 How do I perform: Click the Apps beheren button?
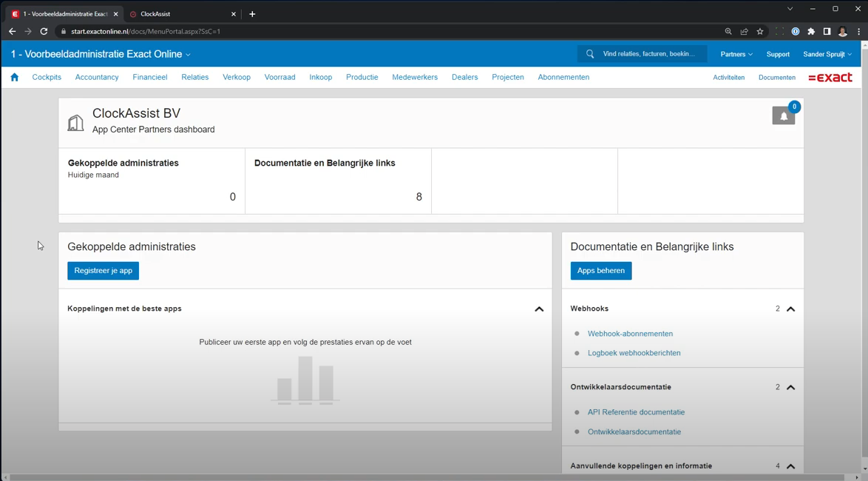tap(600, 271)
